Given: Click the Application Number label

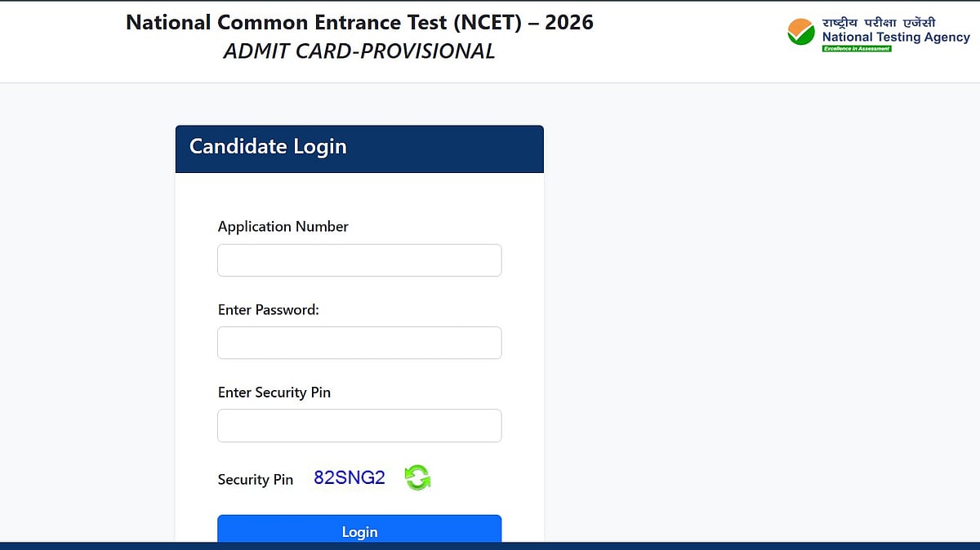Looking at the screenshot, I should point(283,227).
